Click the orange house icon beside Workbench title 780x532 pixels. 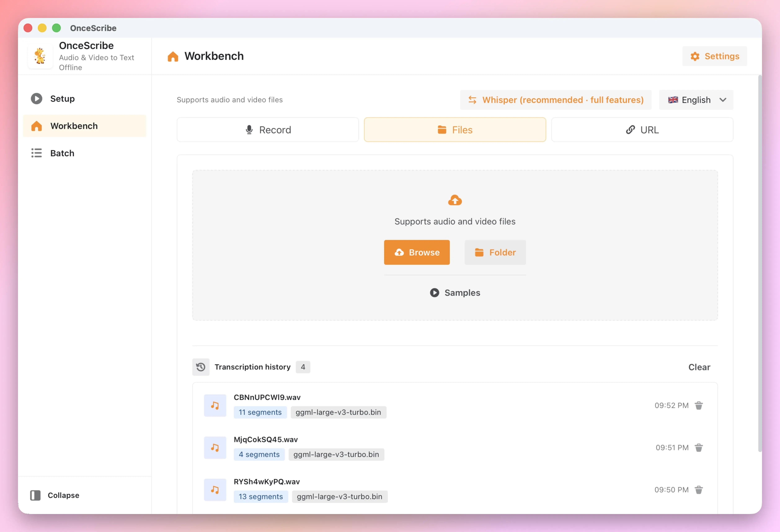[173, 56]
